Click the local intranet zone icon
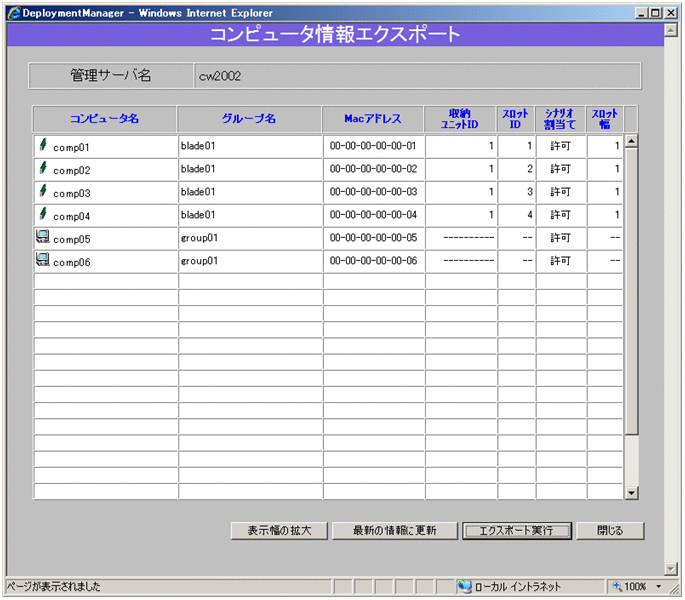685x600 pixels. pyautogui.click(x=464, y=586)
